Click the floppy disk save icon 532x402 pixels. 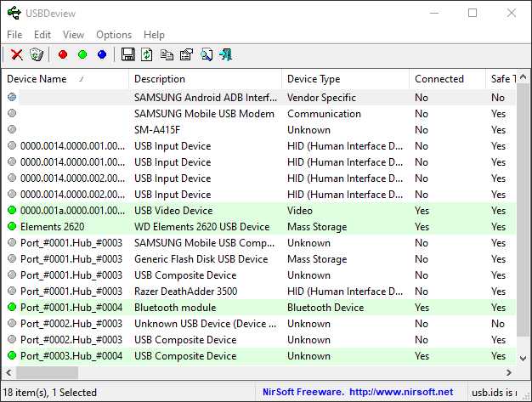coord(127,54)
